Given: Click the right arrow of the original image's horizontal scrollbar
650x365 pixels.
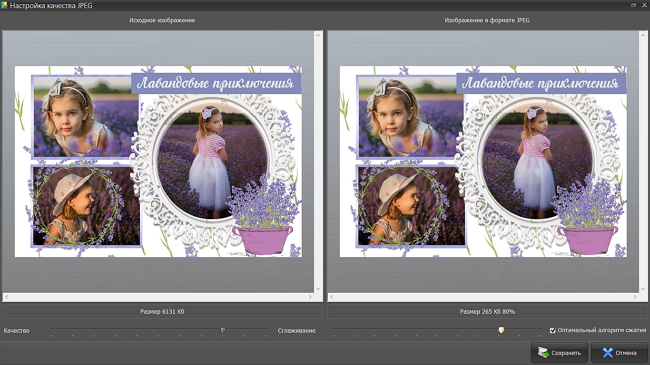Looking at the screenshot, I should click(310, 297).
